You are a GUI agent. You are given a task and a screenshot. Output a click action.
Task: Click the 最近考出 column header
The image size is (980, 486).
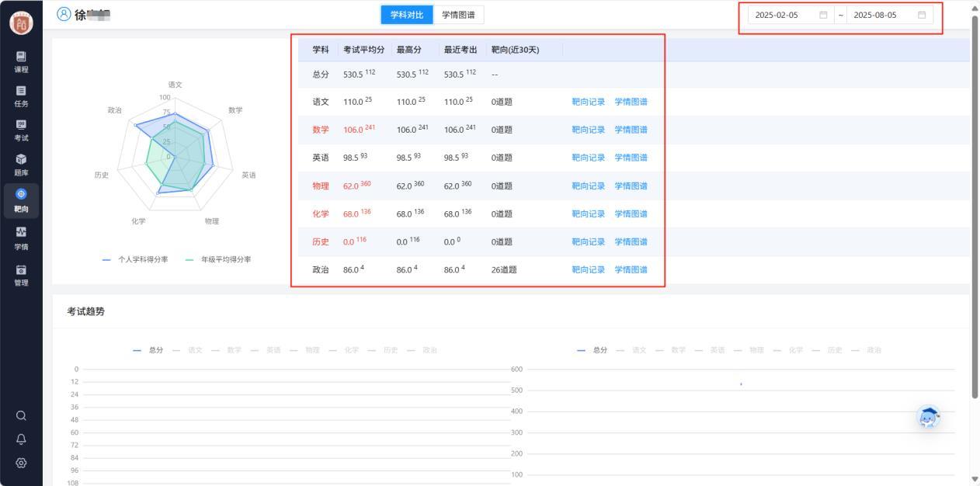pyautogui.click(x=460, y=50)
